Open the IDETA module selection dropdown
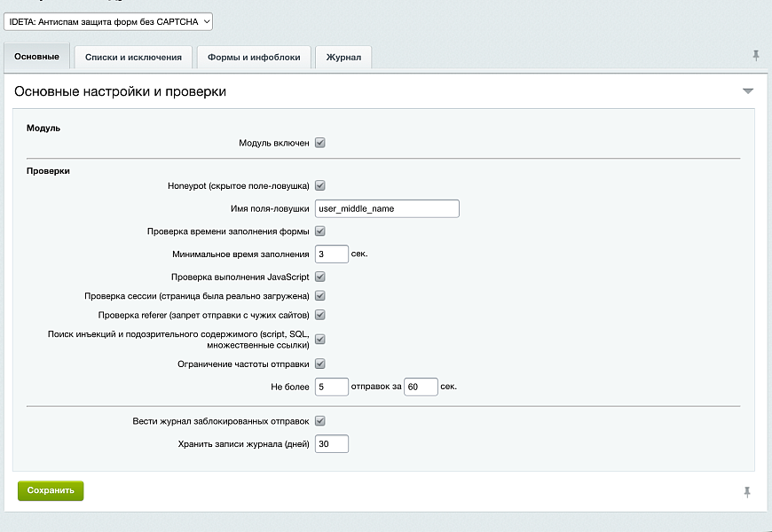This screenshot has height=532, width=772. [x=108, y=21]
